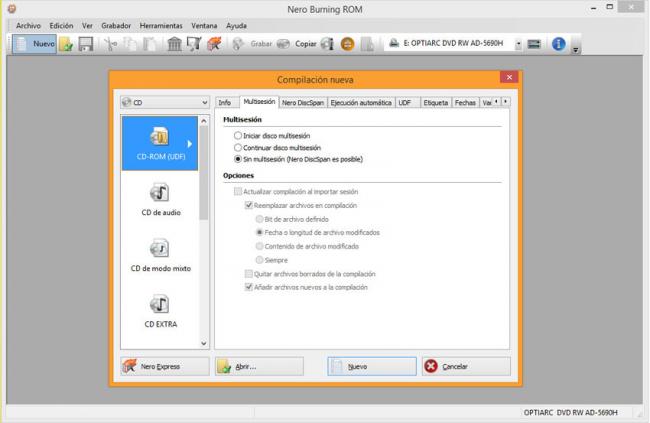Switch to the Info tab
This screenshot has height=423, width=650.
point(225,102)
